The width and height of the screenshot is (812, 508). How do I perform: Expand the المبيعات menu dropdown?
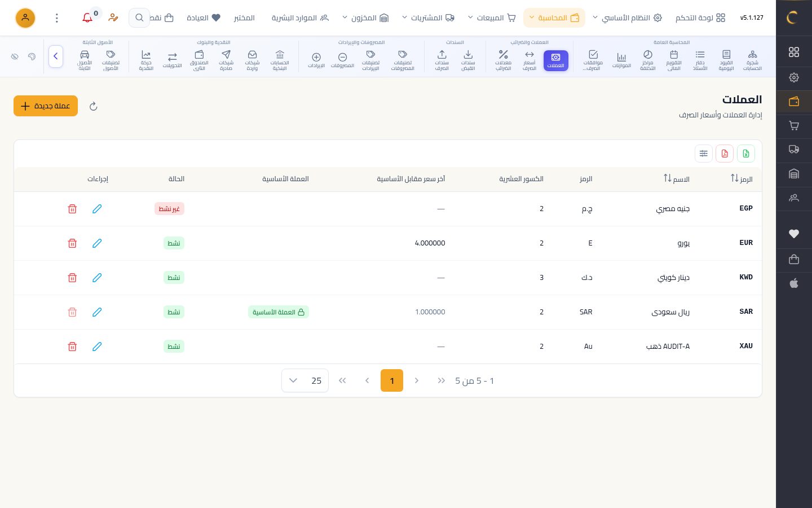pyautogui.click(x=492, y=18)
